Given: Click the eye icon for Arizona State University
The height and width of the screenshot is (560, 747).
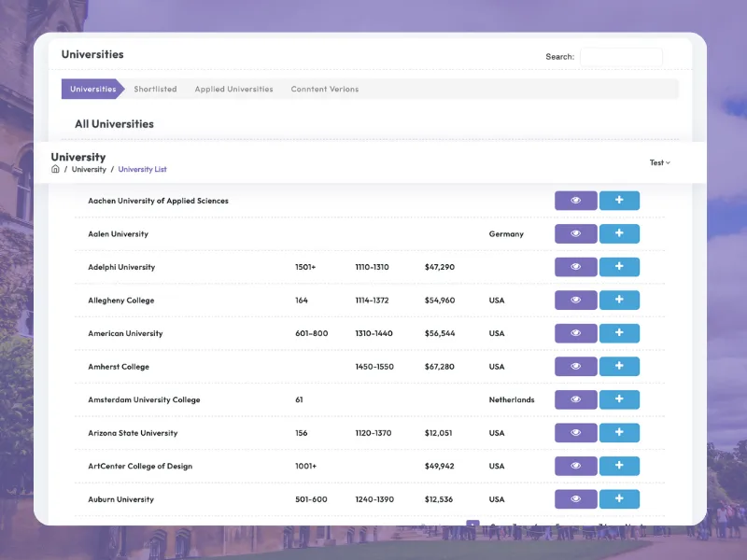Looking at the screenshot, I should 575,433.
